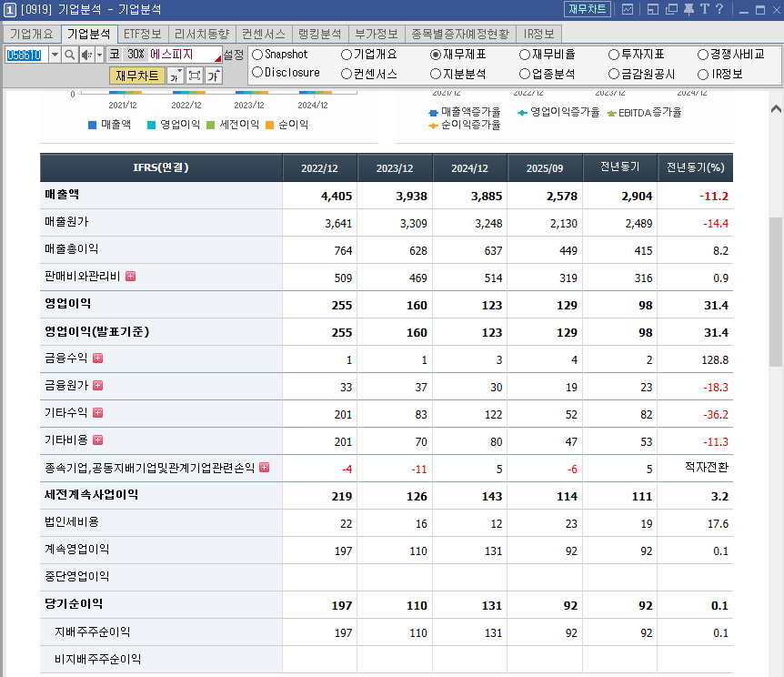The image size is (784, 677).
Task: Click the stock search magnifier icon
Action: tap(69, 55)
